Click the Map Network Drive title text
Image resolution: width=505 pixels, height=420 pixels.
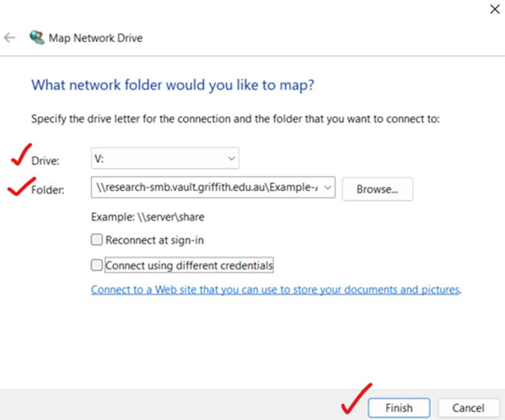(95, 38)
